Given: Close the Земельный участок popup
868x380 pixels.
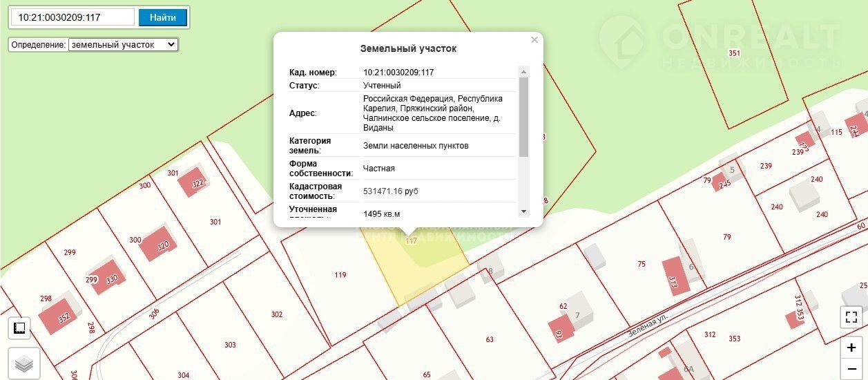Looking at the screenshot, I should pos(534,40).
